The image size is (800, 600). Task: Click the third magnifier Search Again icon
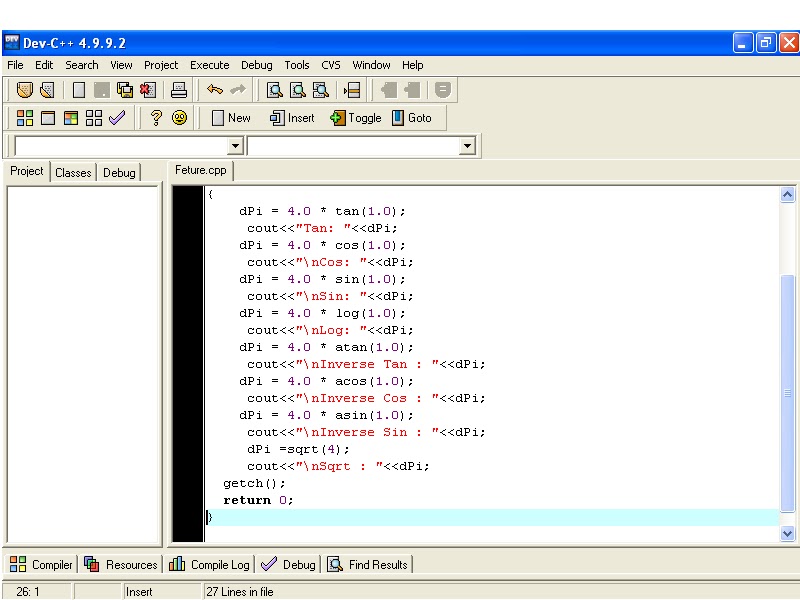(320, 90)
